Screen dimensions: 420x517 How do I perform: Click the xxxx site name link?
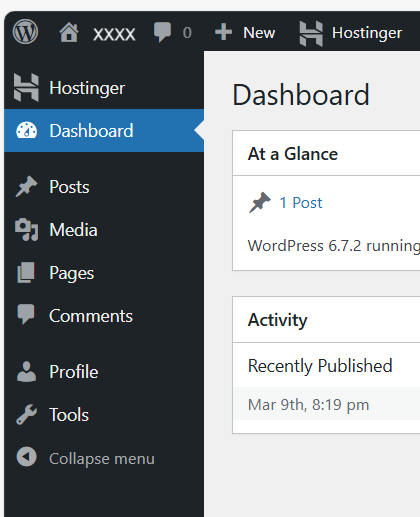pos(114,33)
